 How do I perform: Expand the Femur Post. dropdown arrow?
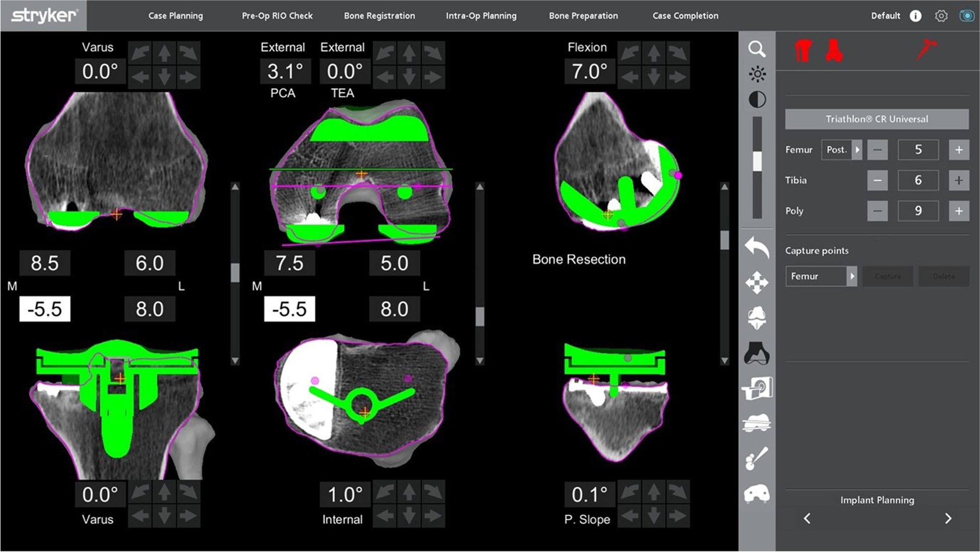coord(857,150)
